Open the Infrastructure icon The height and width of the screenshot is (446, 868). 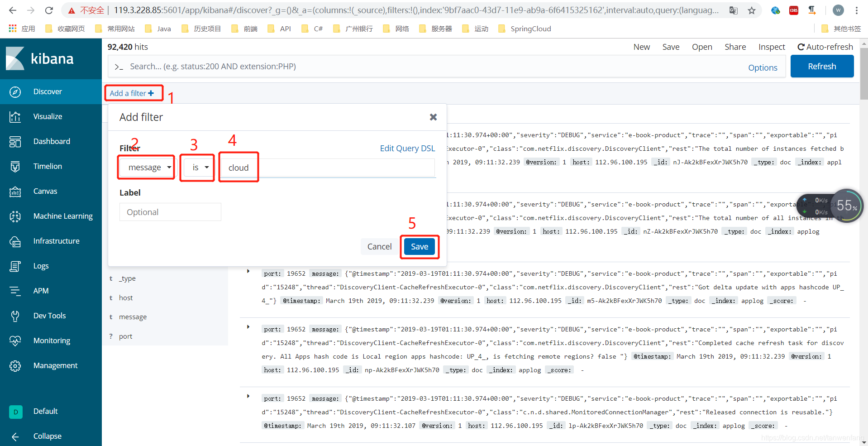pyautogui.click(x=15, y=241)
